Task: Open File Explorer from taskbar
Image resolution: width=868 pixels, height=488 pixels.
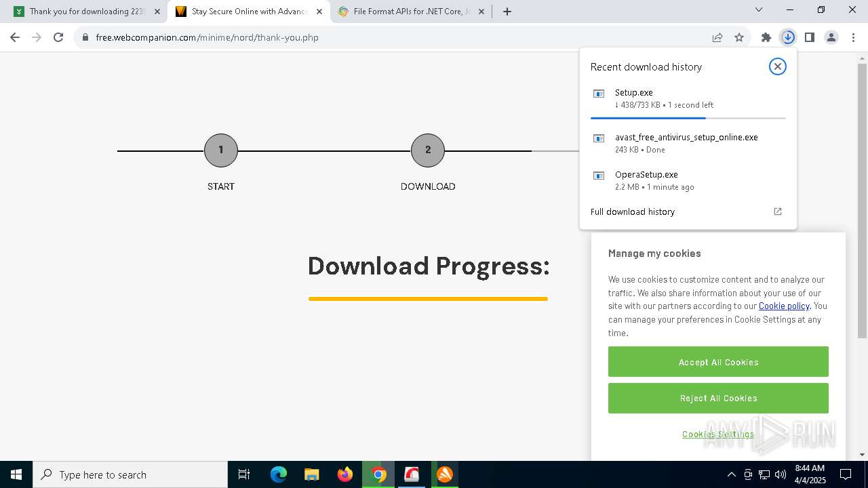Action: pyautogui.click(x=312, y=474)
